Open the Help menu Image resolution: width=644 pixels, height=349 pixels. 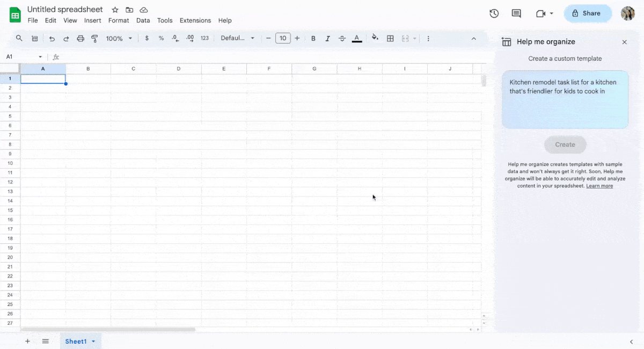click(225, 20)
